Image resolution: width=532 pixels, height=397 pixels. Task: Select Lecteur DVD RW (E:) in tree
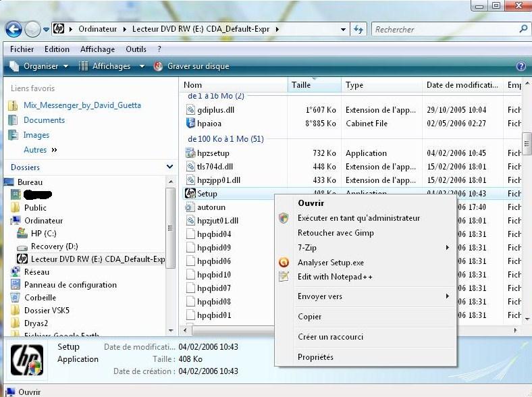(x=98, y=259)
